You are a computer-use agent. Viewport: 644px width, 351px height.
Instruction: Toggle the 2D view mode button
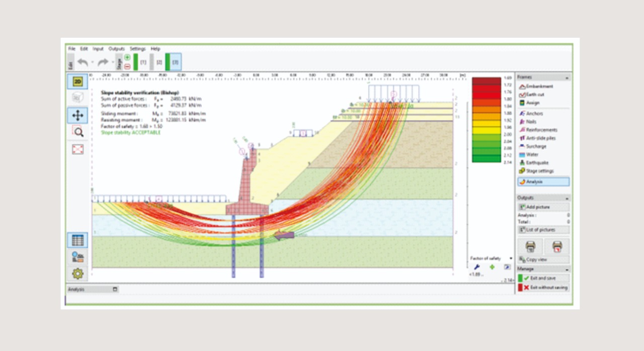[x=77, y=81]
